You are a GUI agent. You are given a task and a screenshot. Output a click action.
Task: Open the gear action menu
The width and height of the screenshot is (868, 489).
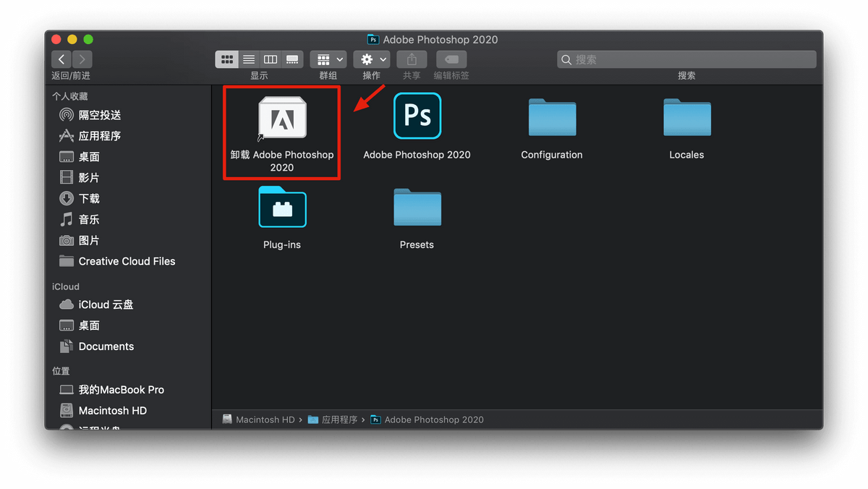point(372,59)
